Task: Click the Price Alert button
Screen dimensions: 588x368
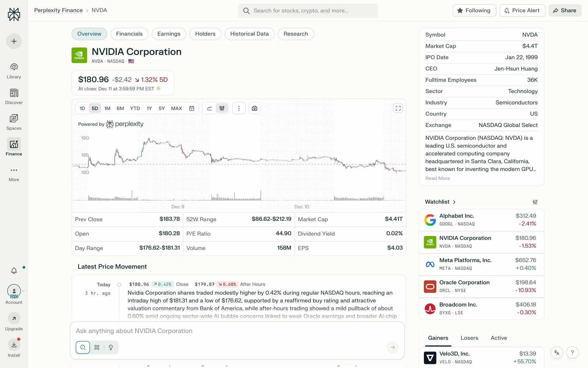Action: 522,10
